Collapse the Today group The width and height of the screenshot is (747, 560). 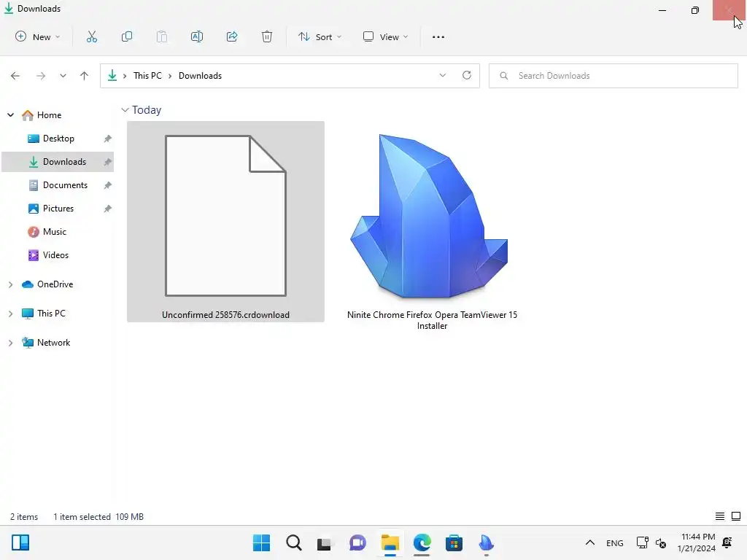125,110
